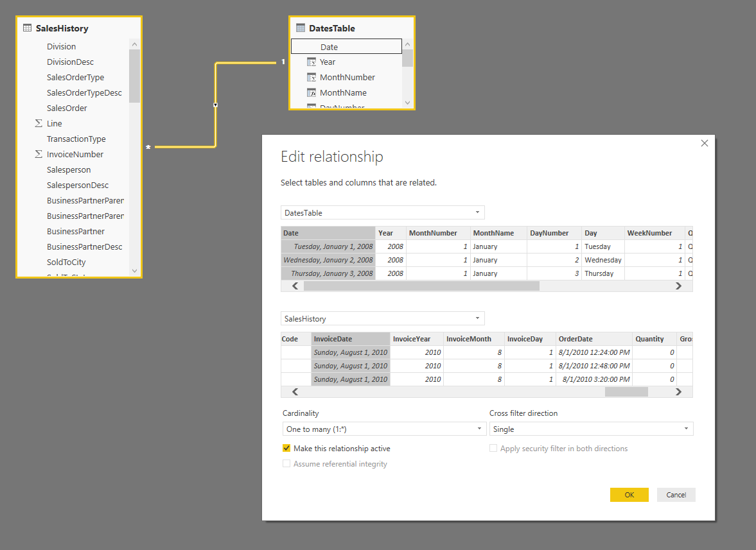This screenshot has height=550, width=756.
Task: Select the InvoiceMonth column header
Action: point(474,339)
